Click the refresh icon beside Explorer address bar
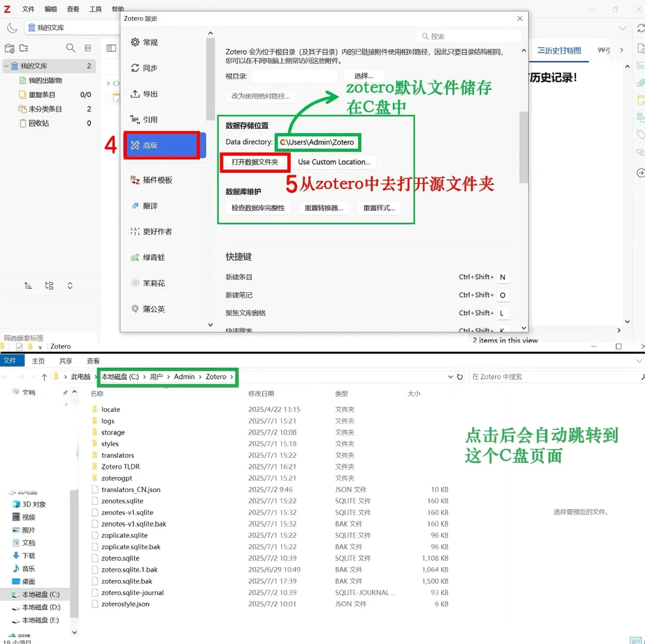Viewport: 645px width, 644px height. coord(458,376)
